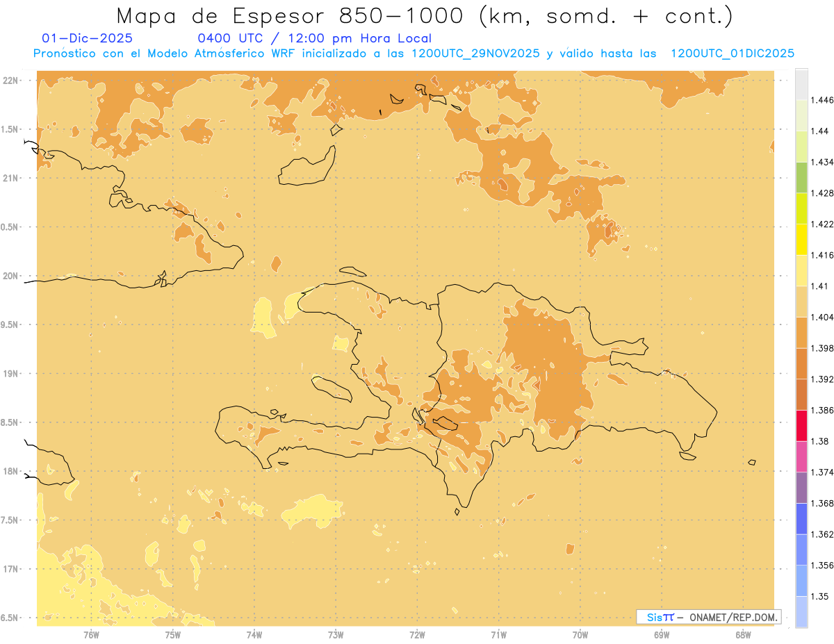Click the legend value 1.374
The height and width of the screenshot is (644, 834).
pos(822,472)
